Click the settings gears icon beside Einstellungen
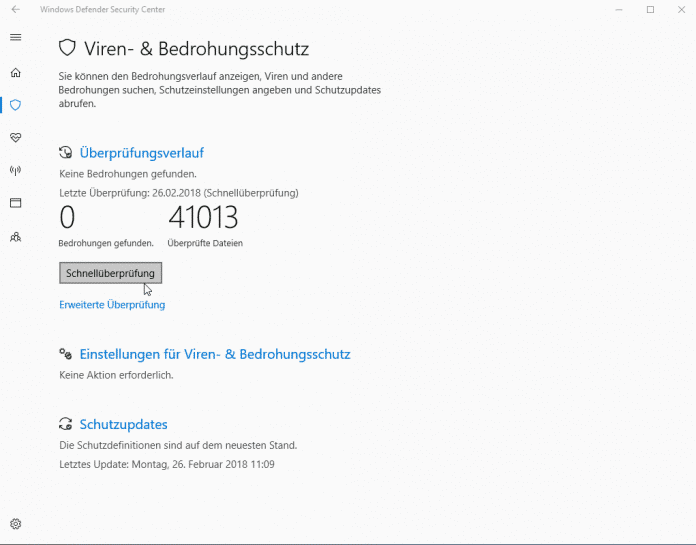The width and height of the screenshot is (696, 545). click(x=66, y=354)
